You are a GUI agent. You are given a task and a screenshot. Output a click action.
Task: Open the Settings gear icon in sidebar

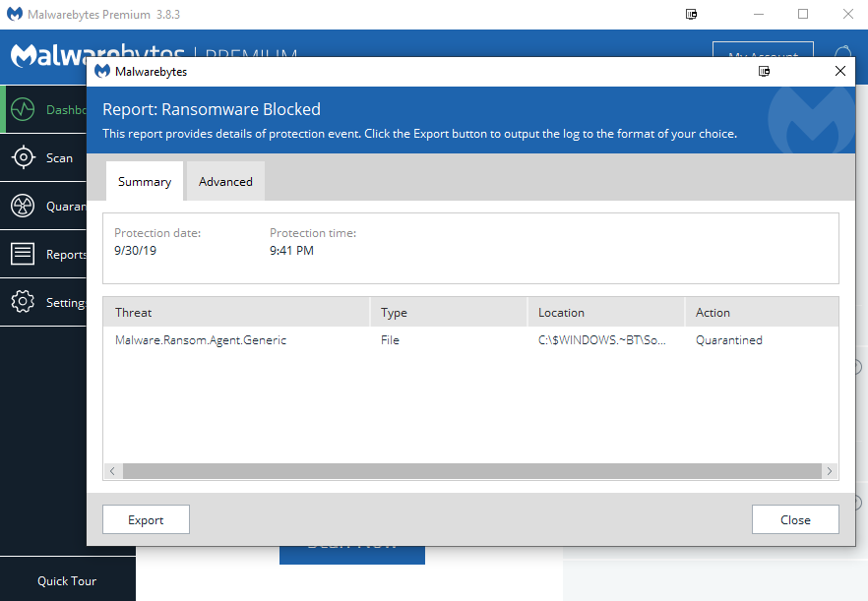click(x=23, y=302)
